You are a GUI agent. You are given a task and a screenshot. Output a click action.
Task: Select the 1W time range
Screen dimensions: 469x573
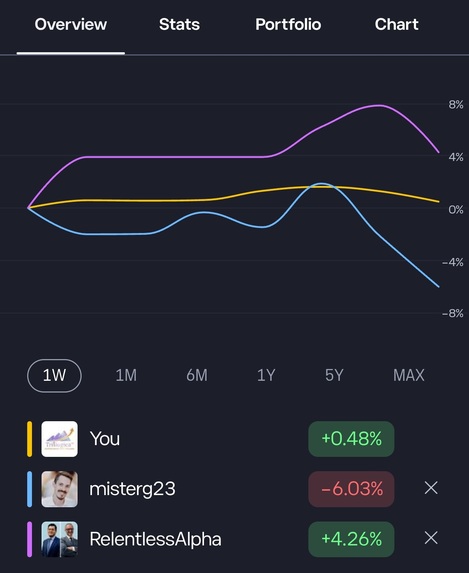tap(54, 376)
